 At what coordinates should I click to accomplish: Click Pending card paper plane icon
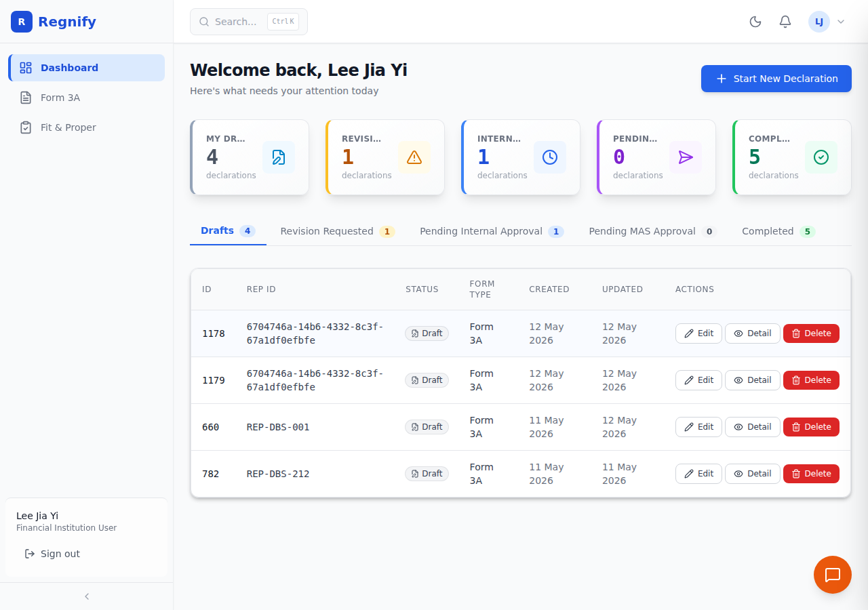click(686, 157)
